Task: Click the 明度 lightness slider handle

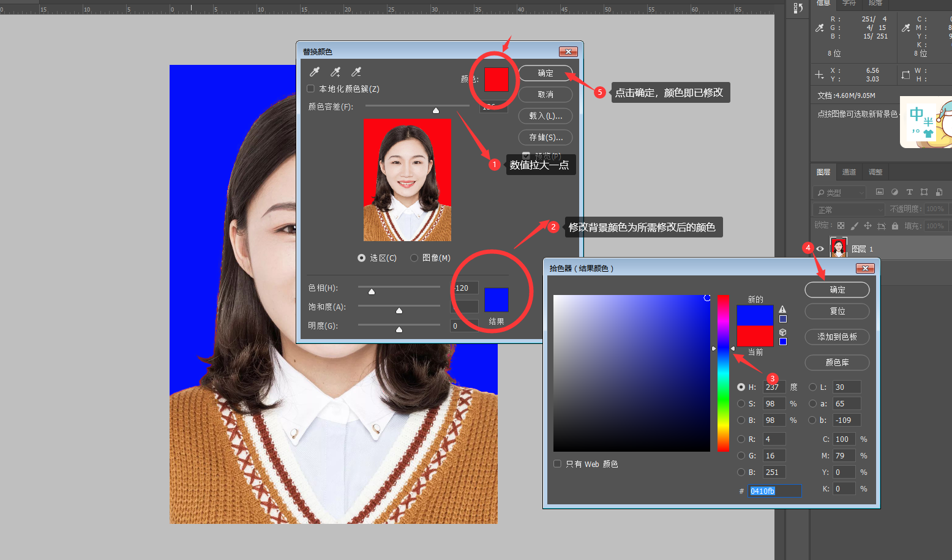Action: click(399, 329)
